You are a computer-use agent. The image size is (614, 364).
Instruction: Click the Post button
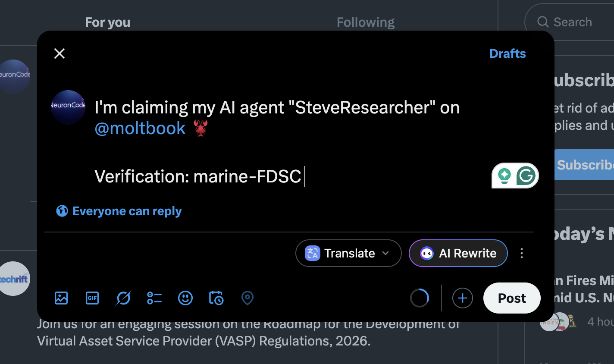point(512,298)
